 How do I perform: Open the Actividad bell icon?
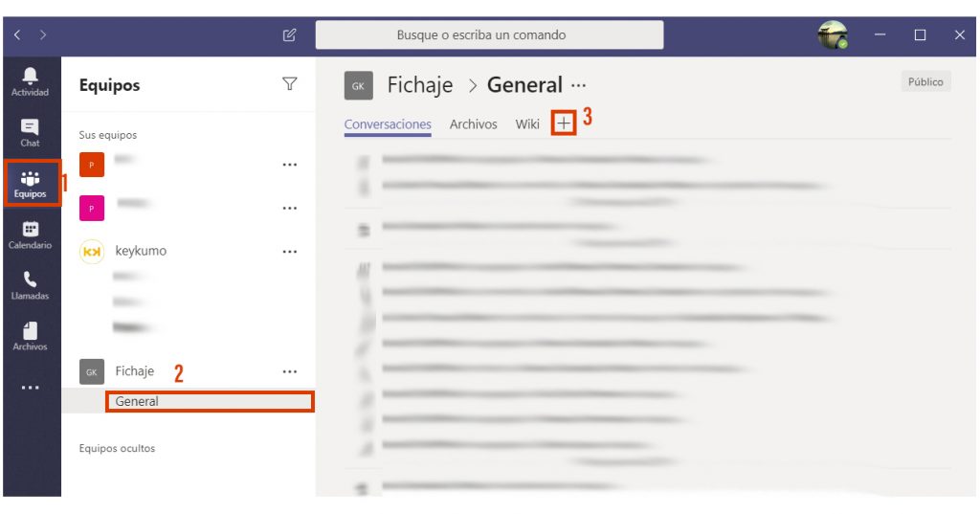click(30, 82)
